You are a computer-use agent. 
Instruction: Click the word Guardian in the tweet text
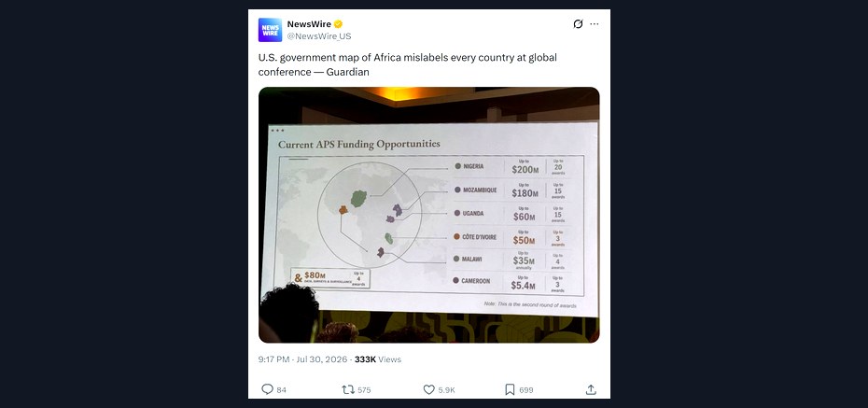pos(347,72)
